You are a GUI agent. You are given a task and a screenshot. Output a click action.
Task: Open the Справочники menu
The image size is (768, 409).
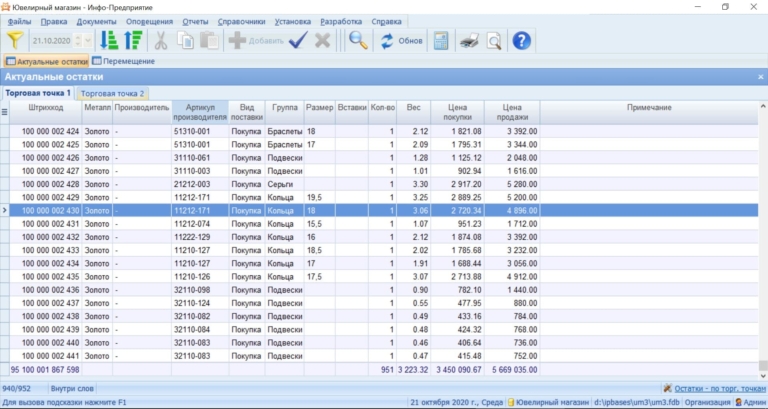click(241, 21)
